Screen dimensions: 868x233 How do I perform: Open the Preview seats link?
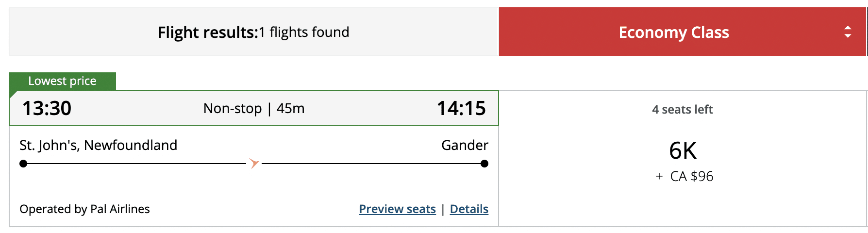(397, 209)
